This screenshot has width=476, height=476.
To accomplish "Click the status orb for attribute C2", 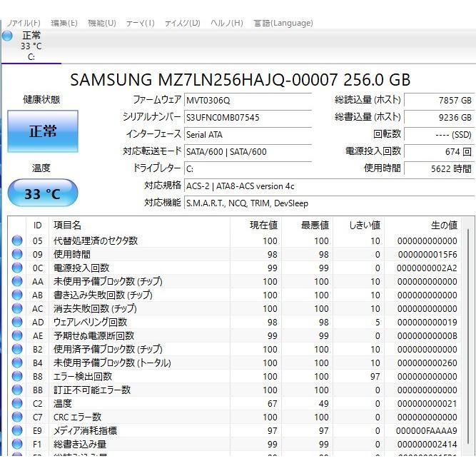I will pyautogui.click(x=17, y=403).
